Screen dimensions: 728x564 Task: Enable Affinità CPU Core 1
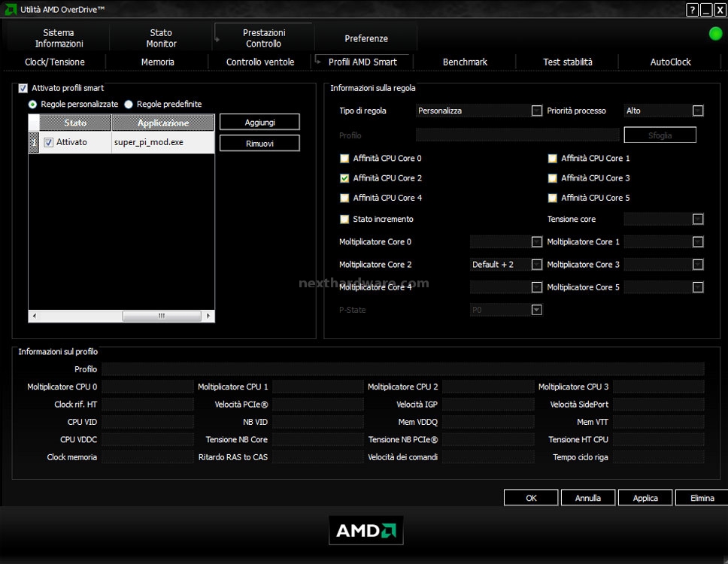click(553, 158)
